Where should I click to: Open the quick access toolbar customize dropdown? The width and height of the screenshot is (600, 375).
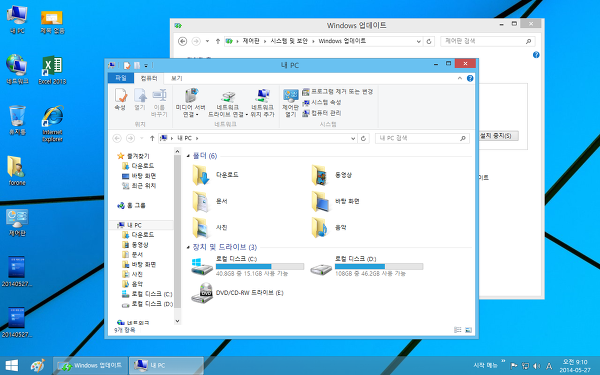pyautogui.click(x=146, y=66)
